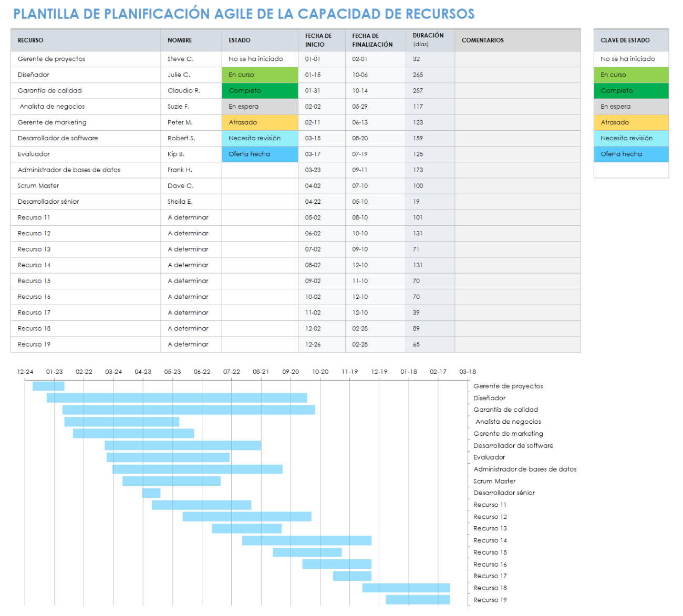Viewport: 683px width, 616px height.
Task: Click the empty status cell for Frank H.
Action: (x=259, y=170)
